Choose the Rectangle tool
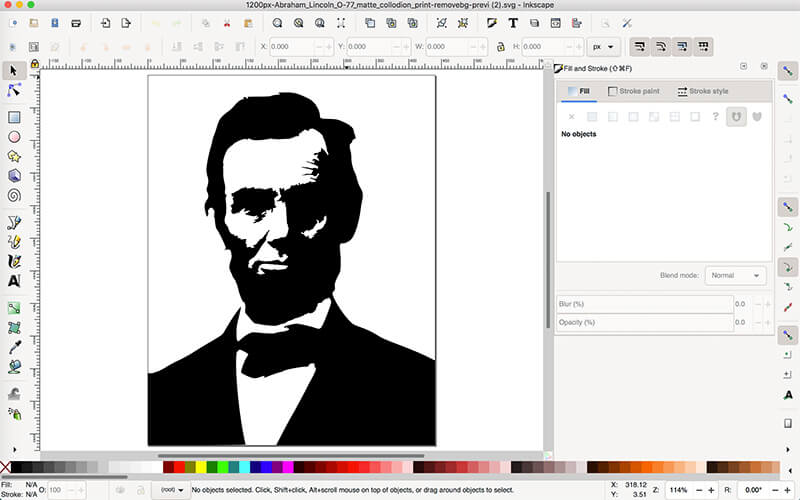 pos(14,117)
